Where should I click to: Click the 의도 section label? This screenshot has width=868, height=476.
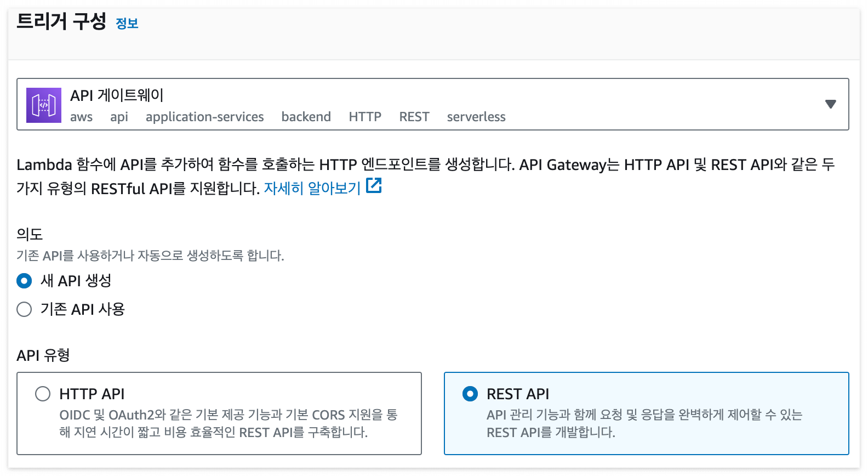30,234
